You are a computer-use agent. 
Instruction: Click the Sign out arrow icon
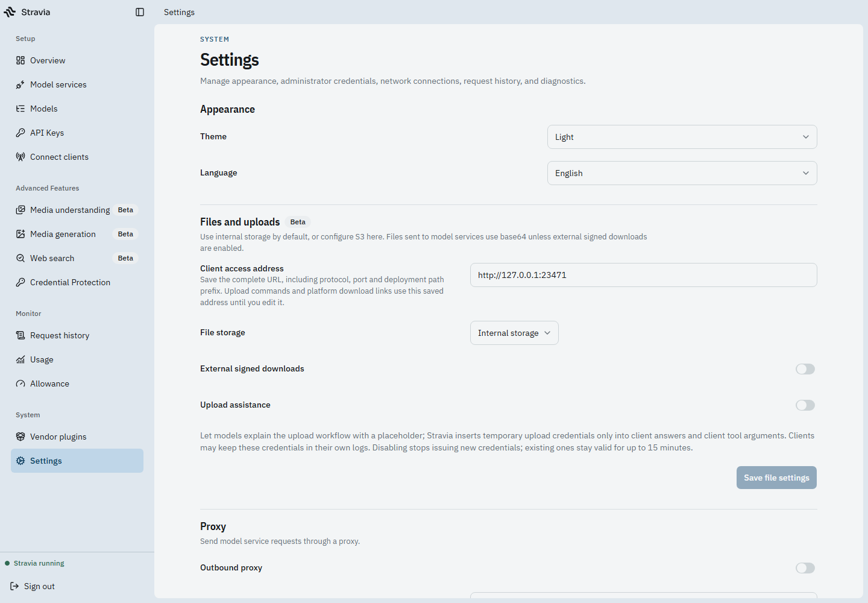(14, 586)
